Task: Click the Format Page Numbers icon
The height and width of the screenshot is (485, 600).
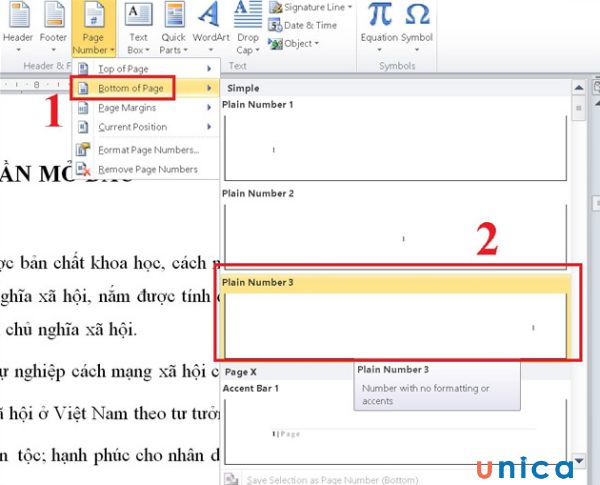Action: (83, 150)
